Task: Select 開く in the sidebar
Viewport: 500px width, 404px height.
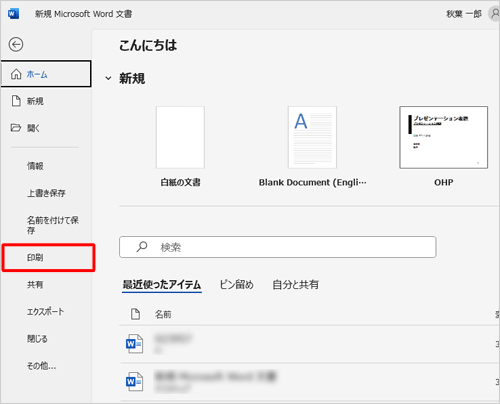Action: [46, 128]
